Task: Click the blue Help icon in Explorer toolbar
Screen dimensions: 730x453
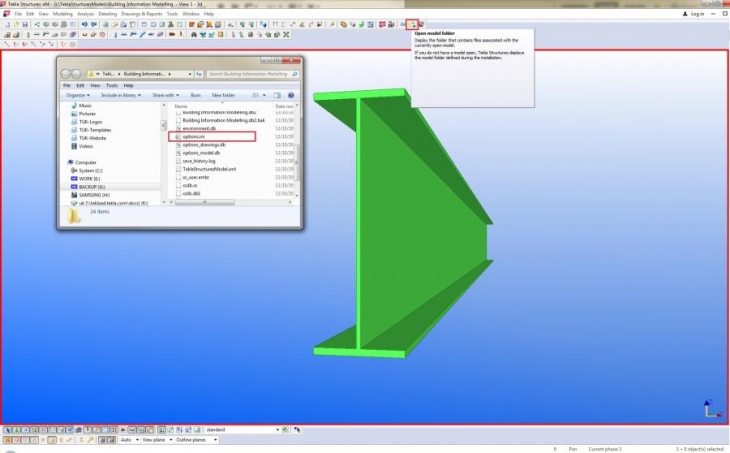Action: click(x=291, y=95)
